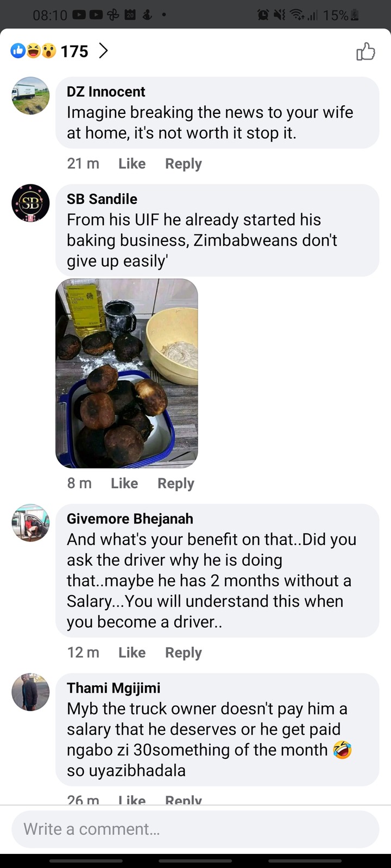
Task: Open Thami Mgijimi's profile picture
Action: pos(30,692)
